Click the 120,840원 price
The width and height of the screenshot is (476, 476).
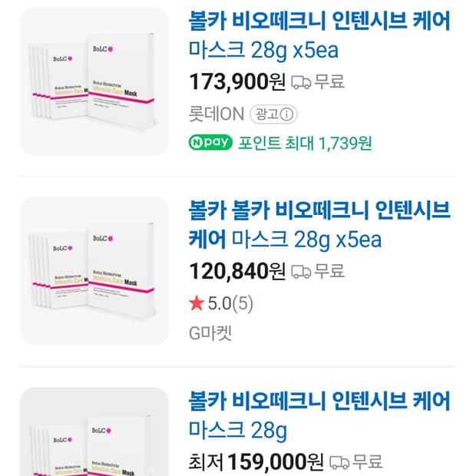(236, 271)
